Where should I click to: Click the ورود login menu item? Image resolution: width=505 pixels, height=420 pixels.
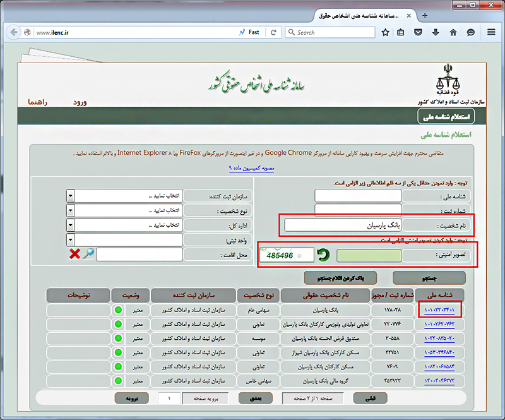coord(80,102)
